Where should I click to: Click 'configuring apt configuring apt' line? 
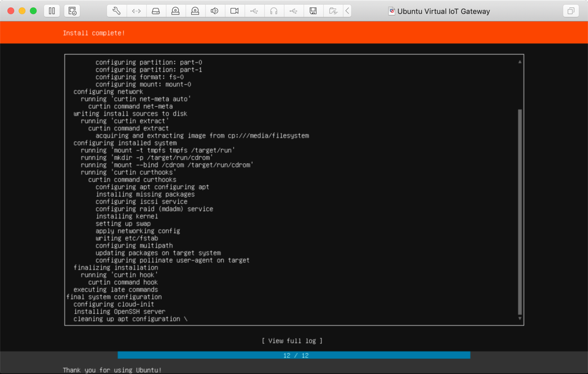152,186
